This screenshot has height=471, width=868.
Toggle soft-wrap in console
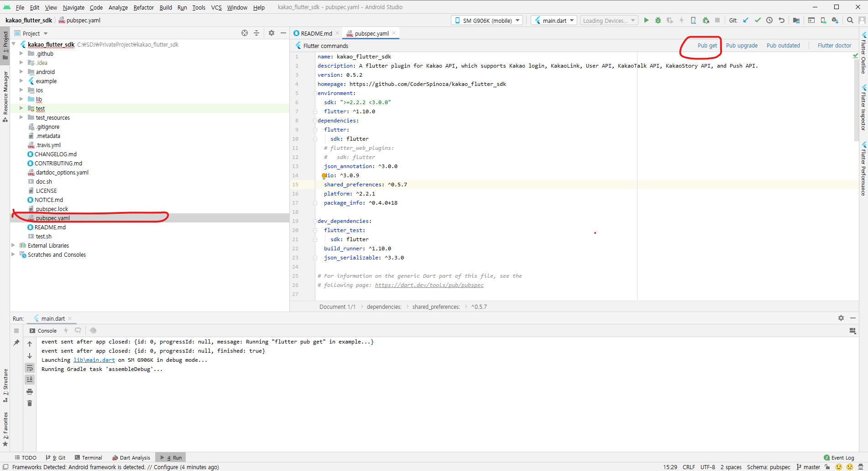(x=30, y=368)
